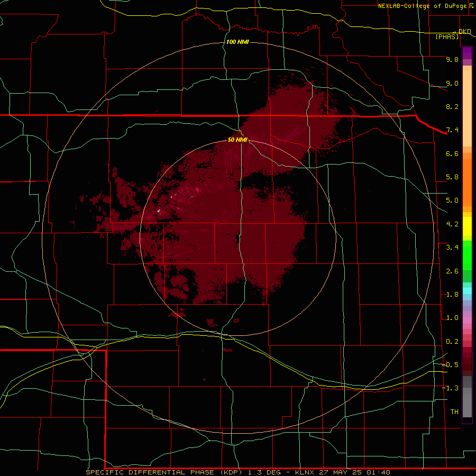The width and height of the screenshot is (476, 476).
Task: Click the 5.0 scale value
Action: 452,200
